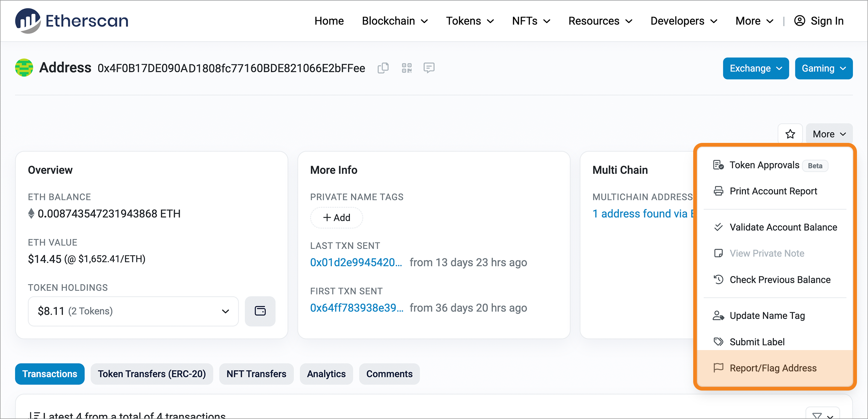
Task: Click the flag icon for Report/Flag Address
Action: (718, 368)
